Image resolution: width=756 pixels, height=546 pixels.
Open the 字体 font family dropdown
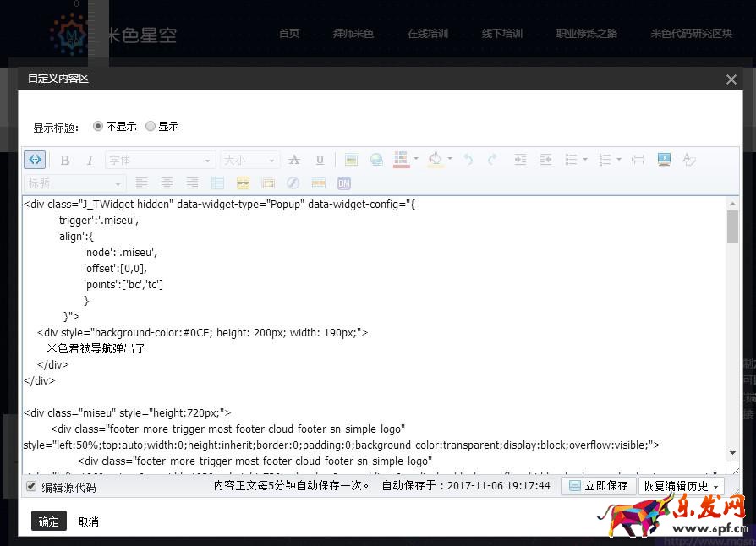(161, 159)
